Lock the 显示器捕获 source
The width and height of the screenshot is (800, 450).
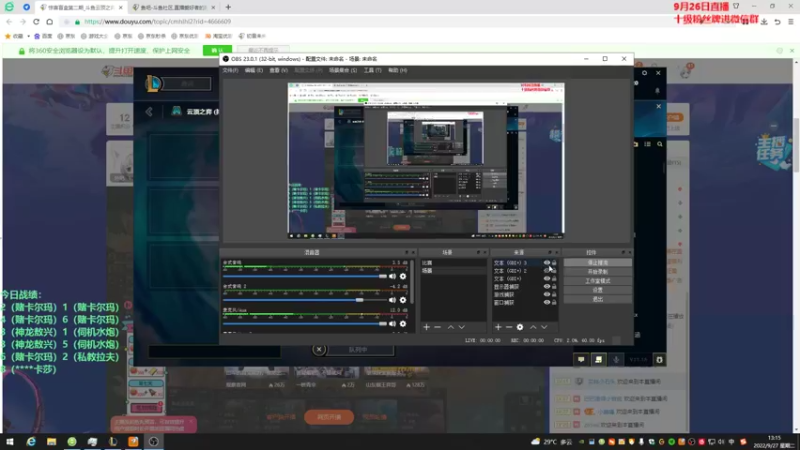pyautogui.click(x=554, y=287)
